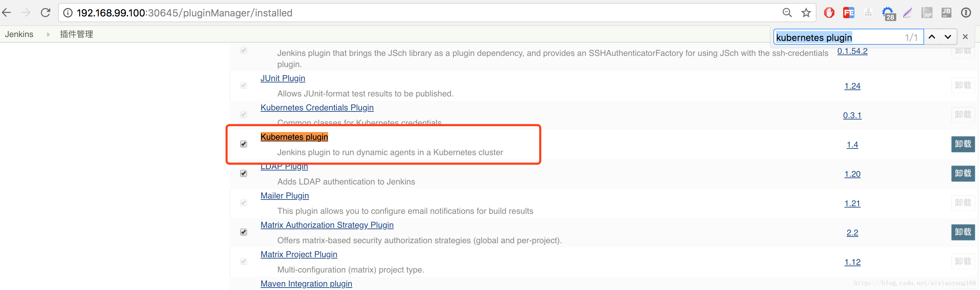Jump to the next find match
Image resolution: width=980 pixels, height=290 pixels.
point(948,37)
